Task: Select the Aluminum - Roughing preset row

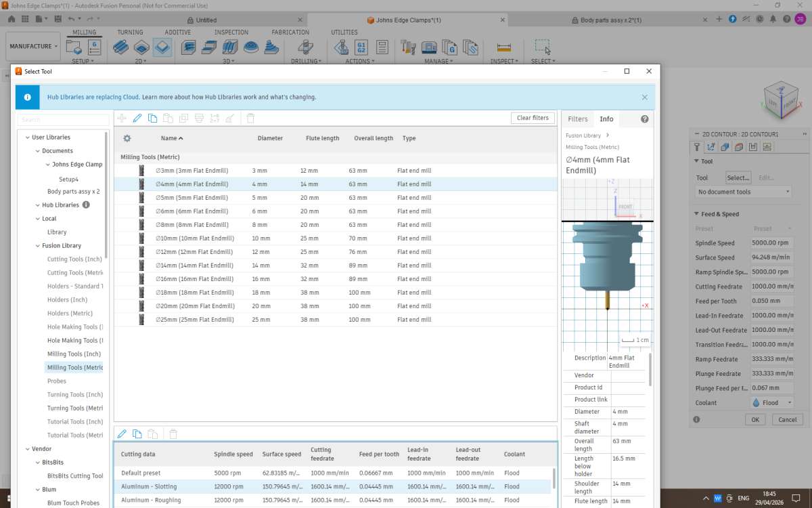Action: click(333, 500)
